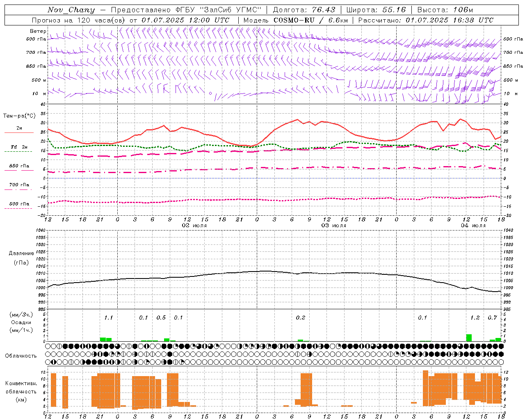Click the "0.5" precipitation amount value
The width and height of the screenshot is (525, 420).
pos(161,317)
